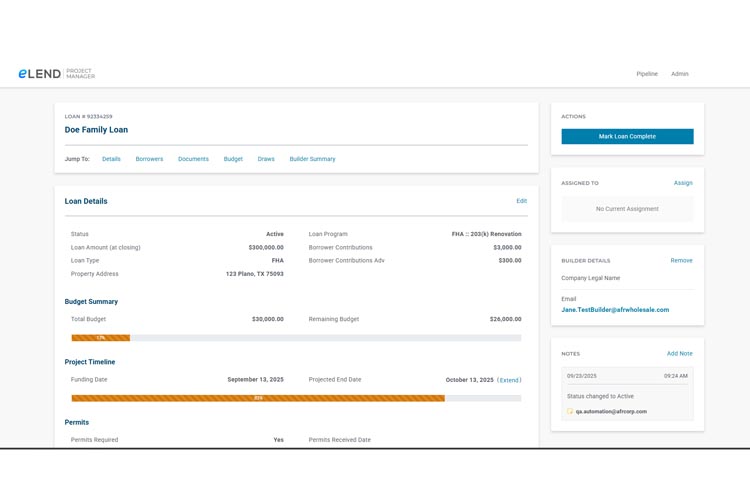This screenshot has width=750, height=500.
Task: Remove the builder details
Action: point(681,260)
